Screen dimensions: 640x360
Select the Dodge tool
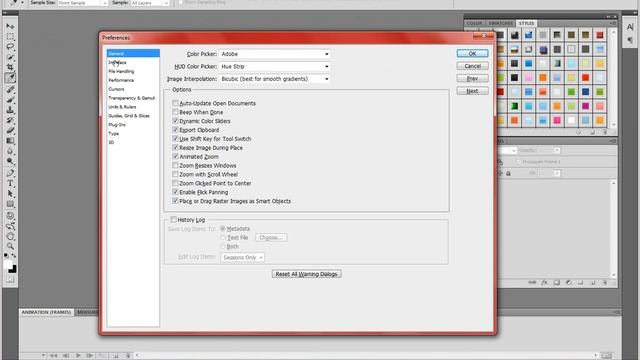pos(10,161)
